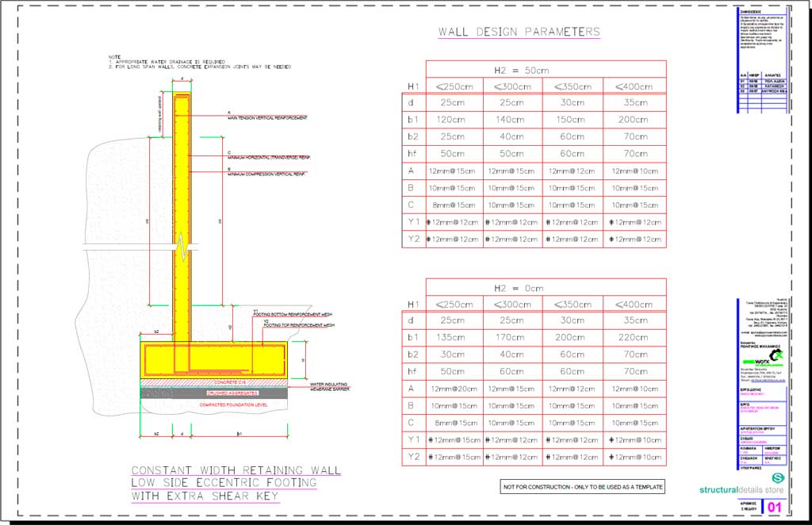Image resolution: width=812 pixels, height=525 pixels.
Task: Click the break-line symbol on the wall stem
Action: [x=183, y=246]
